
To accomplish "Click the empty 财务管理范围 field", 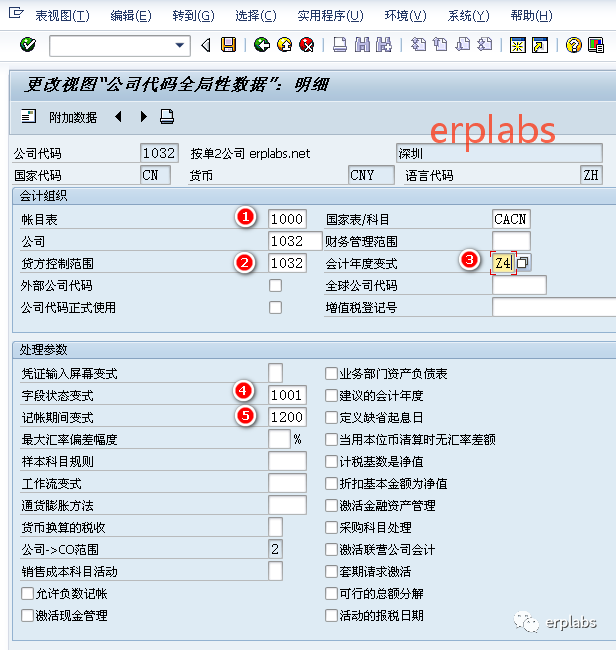I will [511, 241].
